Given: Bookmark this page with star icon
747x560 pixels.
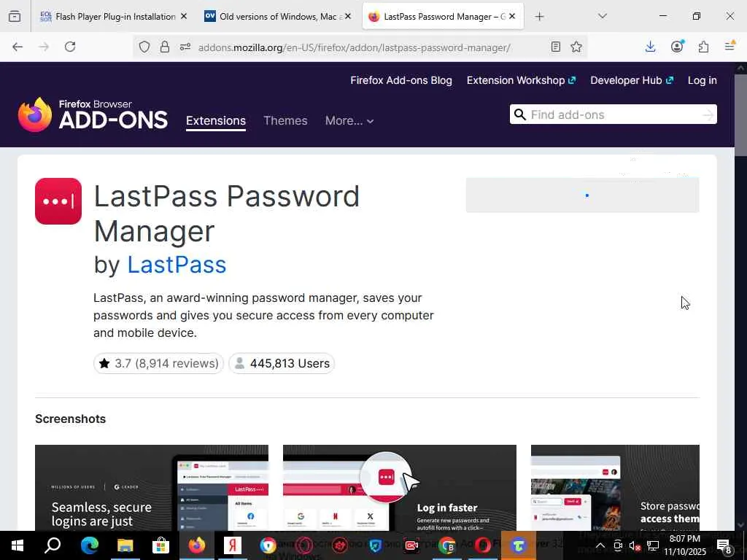Looking at the screenshot, I should 576,47.
